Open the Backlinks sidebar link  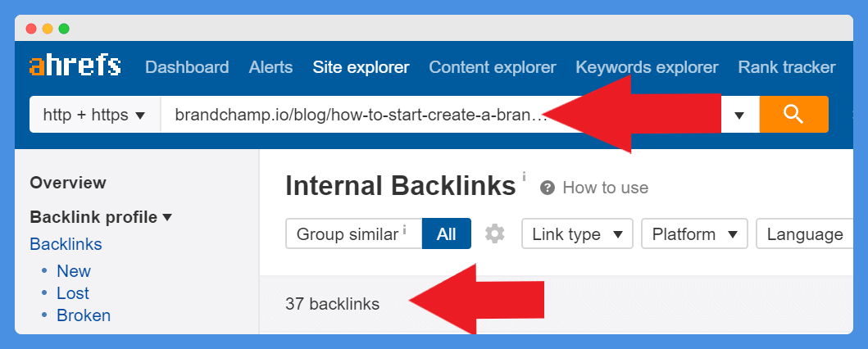pos(66,244)
